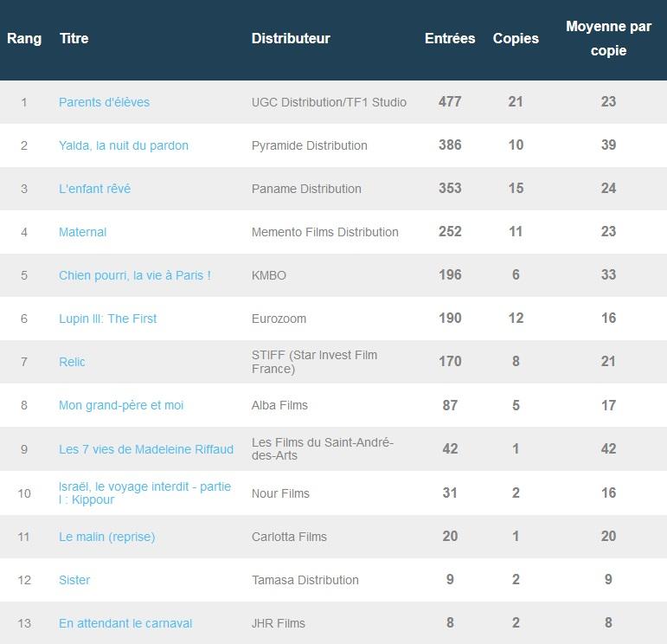Visit the Mon grand-père et moi page
667x644 pixels.
pyautogui.click(x=121, y=405)
